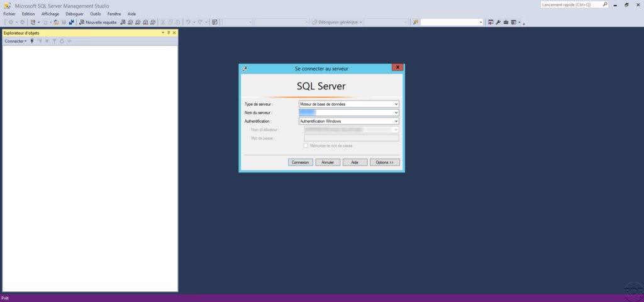Tick the Mémoriser le mot de passe checkbox
The height and width of the screenshot is (302, 644).
(306, 145)
